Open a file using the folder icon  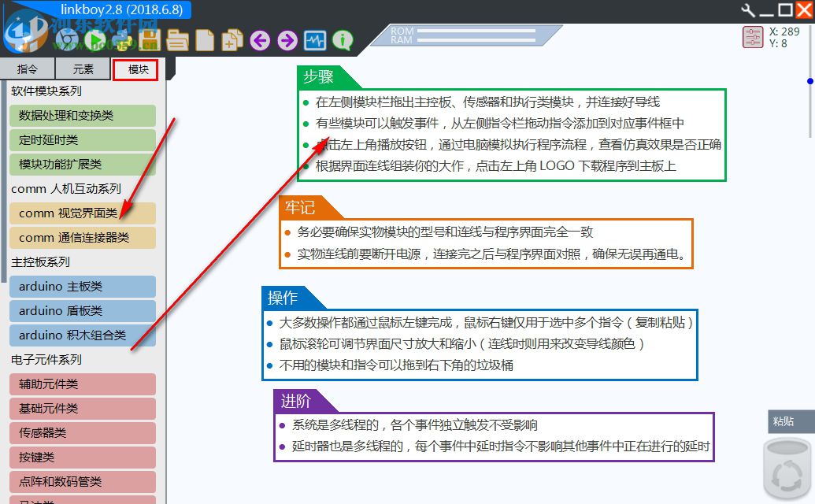(176, 39)
